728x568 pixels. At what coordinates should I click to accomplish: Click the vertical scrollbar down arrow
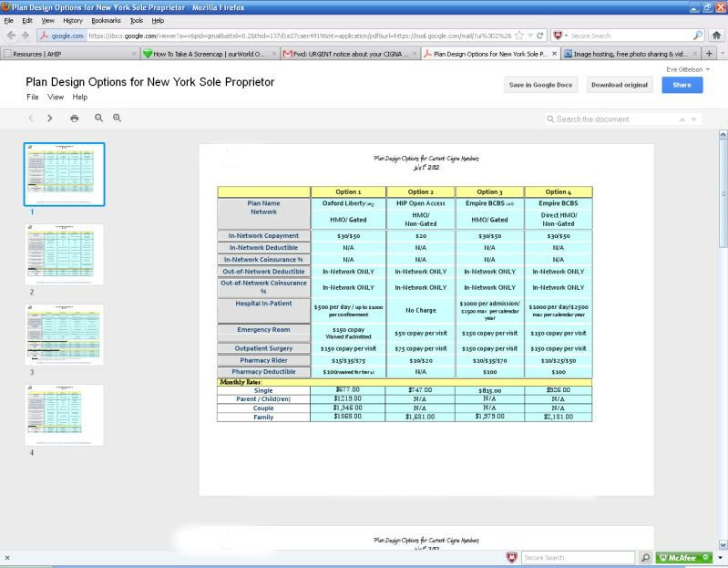click(x=723, y=544)
